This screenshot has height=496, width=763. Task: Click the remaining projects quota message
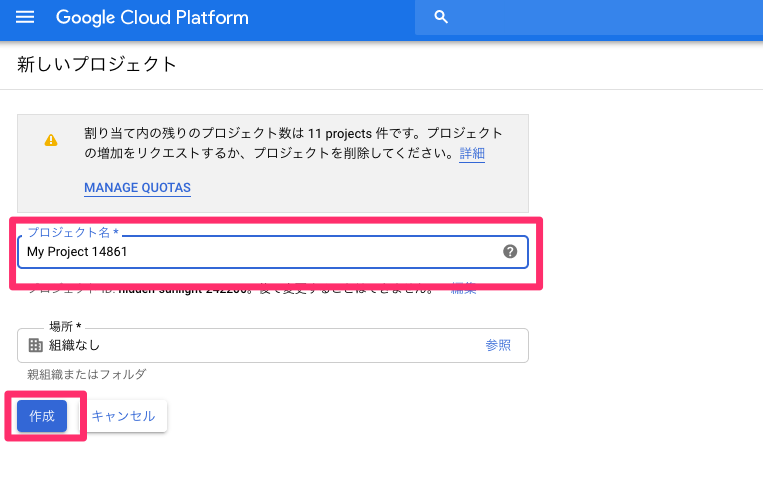(290, 143)
